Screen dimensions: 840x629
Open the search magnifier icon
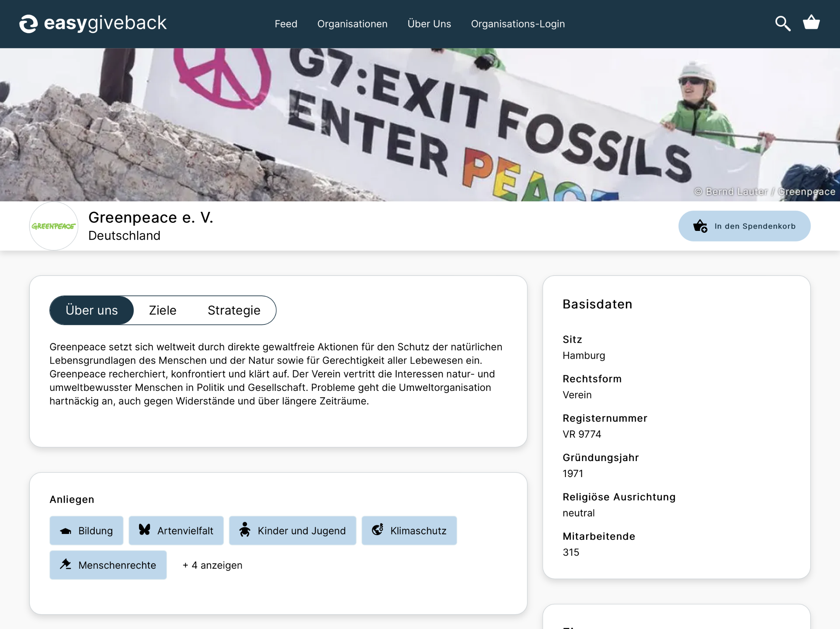pos(782,24)
